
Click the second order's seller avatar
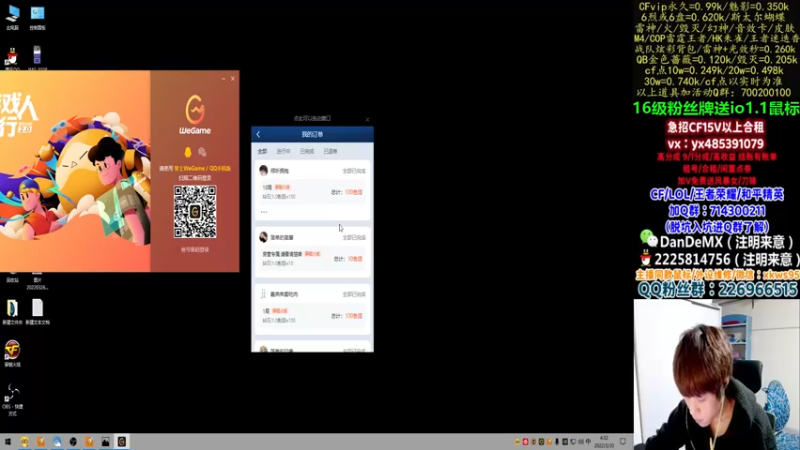(263, 237)
